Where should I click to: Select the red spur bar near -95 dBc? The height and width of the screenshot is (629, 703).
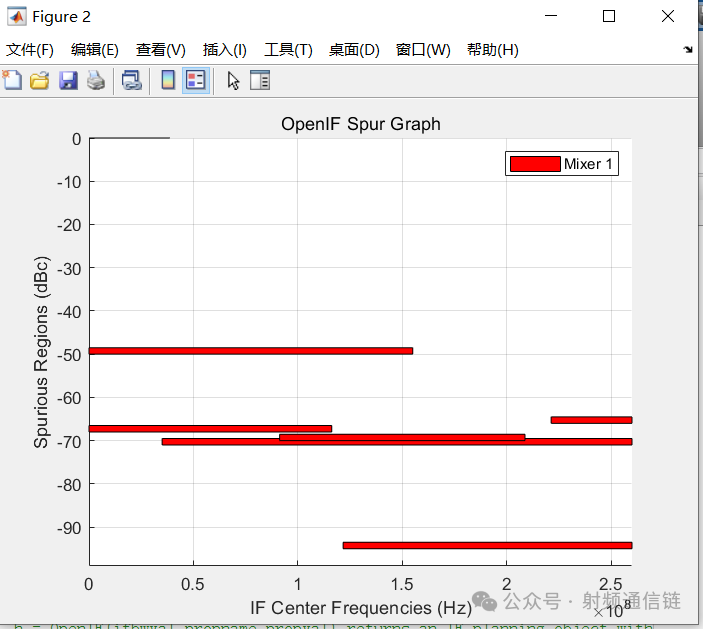pos(487,545)
